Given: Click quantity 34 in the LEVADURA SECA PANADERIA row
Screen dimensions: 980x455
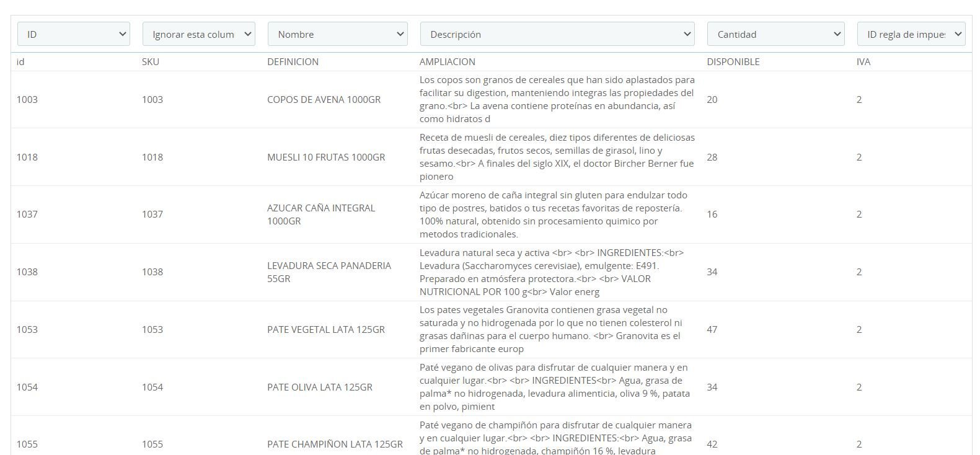Looking at the screenshot, I should pos(712,272).
